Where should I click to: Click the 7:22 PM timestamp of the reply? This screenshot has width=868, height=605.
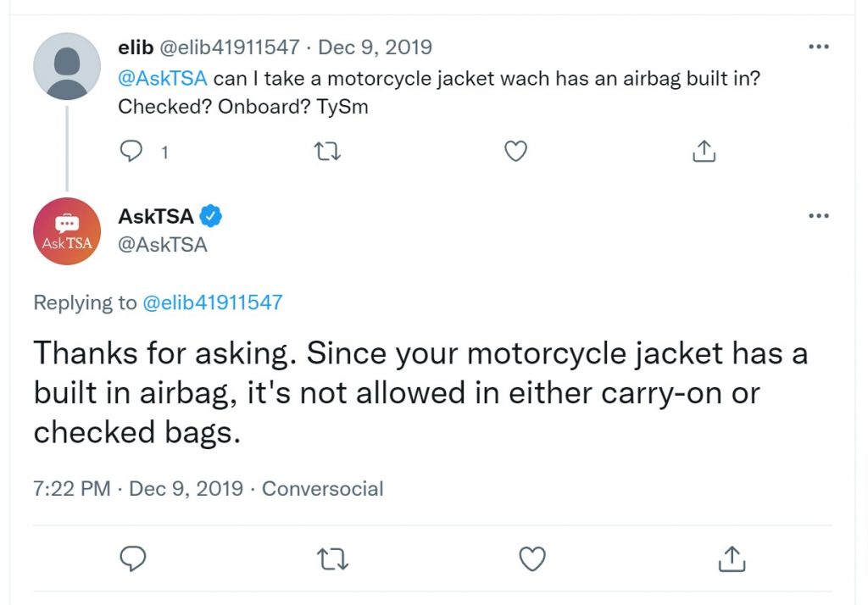pyautogui.click(x=72, y=489)
